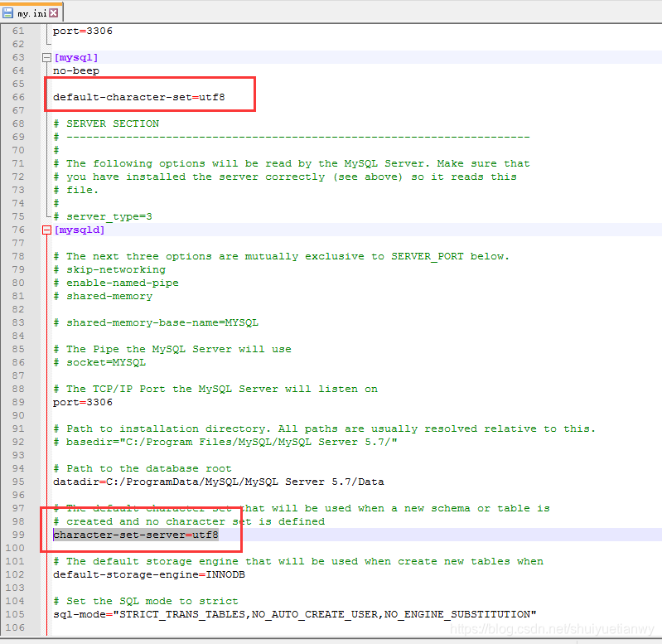Click the line port=3306 on line 61
This screenshot has height=644, width=662.
[x=83, y=31]
